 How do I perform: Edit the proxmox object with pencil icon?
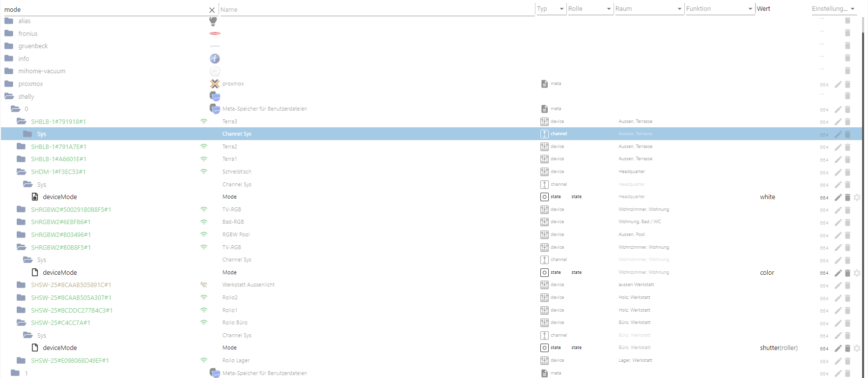[838, 85]
